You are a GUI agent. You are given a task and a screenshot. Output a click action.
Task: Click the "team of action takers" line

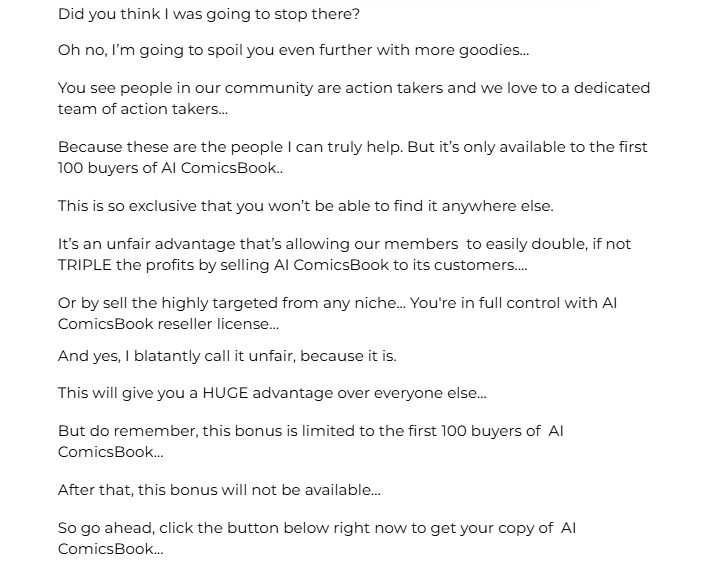(142, 109)
